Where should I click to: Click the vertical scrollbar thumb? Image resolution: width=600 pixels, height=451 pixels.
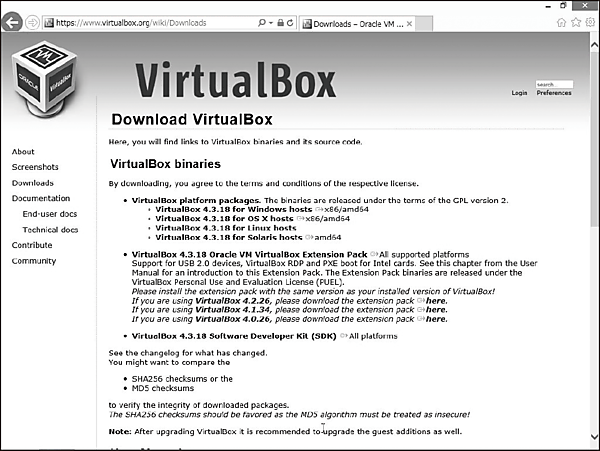tap(594, 140)
